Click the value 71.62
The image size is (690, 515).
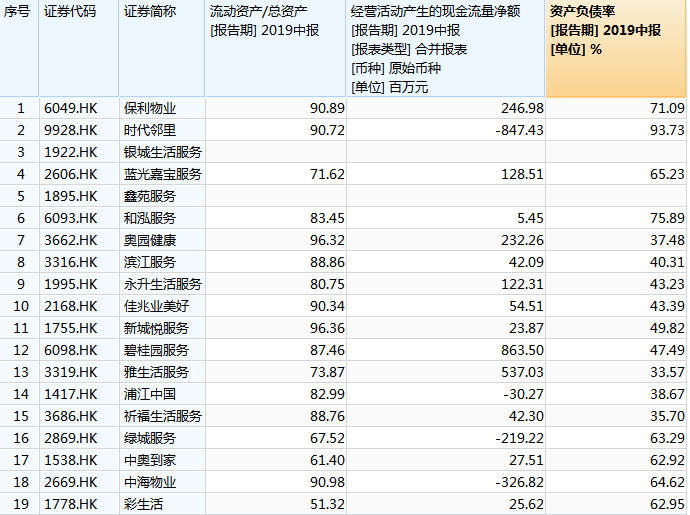(327, 174)
